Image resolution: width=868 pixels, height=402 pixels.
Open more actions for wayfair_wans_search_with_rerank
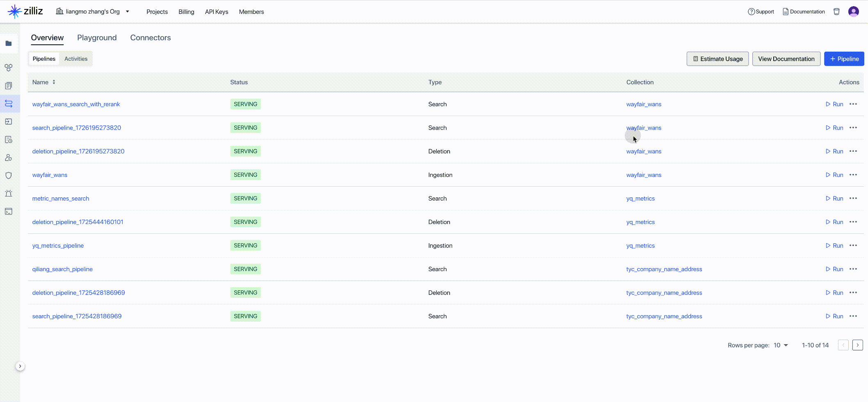(853, 104)
